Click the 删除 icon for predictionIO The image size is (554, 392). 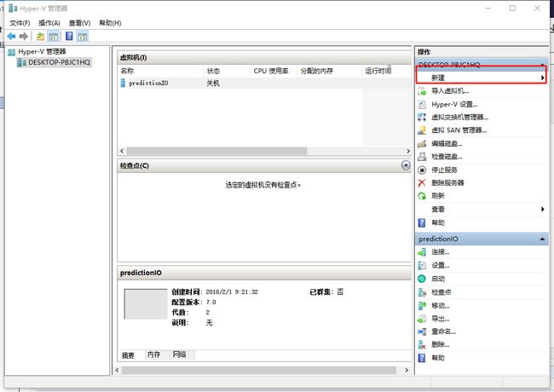click(x=422, y=344)
